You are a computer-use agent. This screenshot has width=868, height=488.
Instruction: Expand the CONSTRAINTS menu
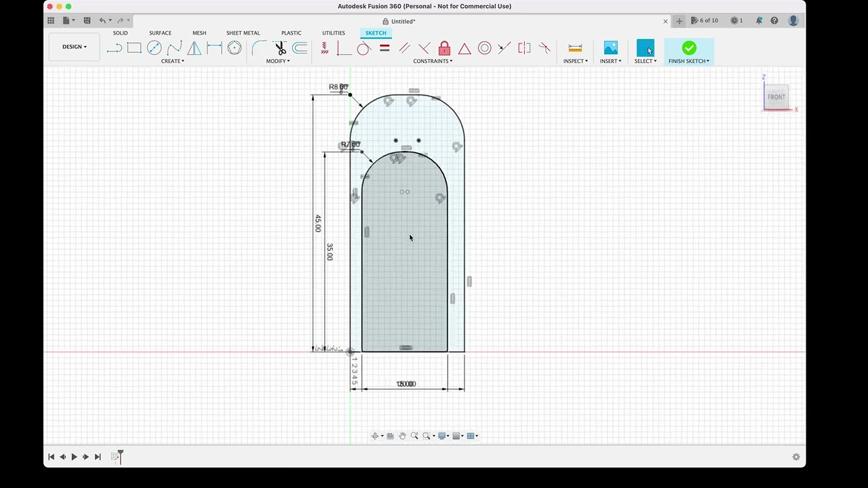pyautogui.click(x=433, y=61)
